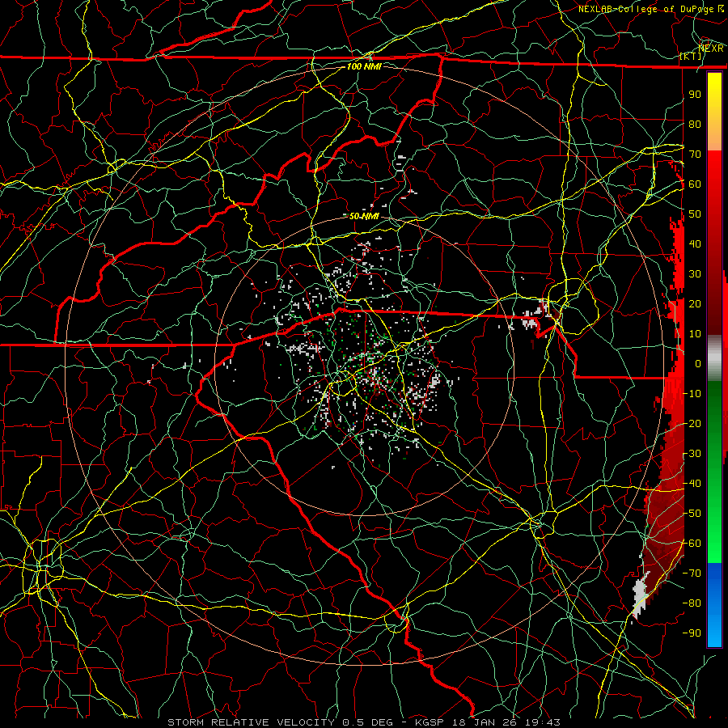This screenshot has width=728, height=728.
Task: Pick the gray zero-velocity segment of color bar
Action: click(x=714, y=358)
